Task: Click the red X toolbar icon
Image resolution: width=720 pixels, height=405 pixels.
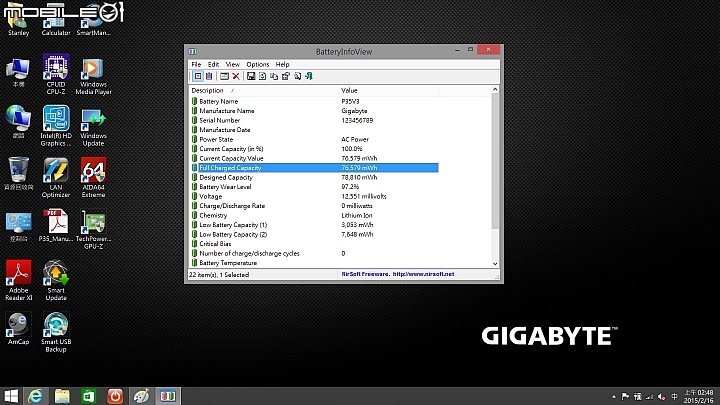Action: 236,76
